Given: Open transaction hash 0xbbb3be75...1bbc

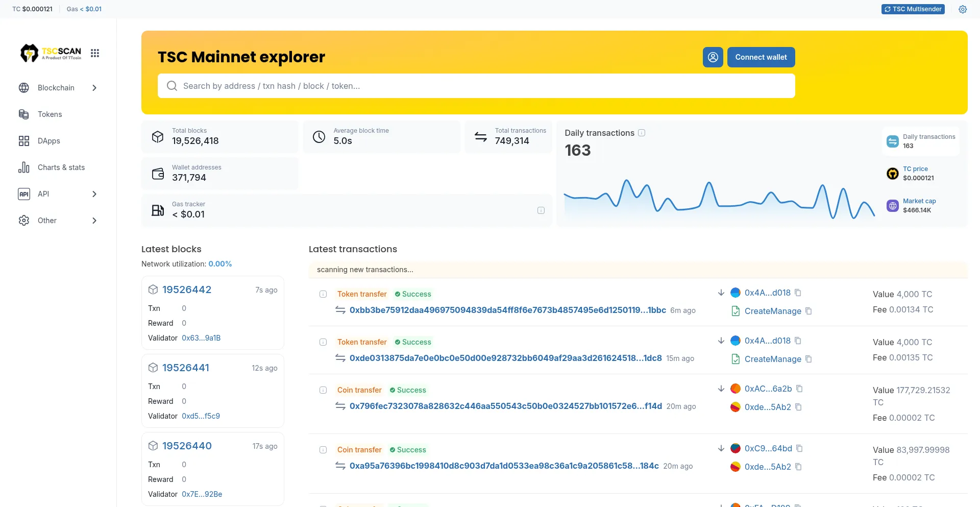Looking at the screenshot, I should [x=508, y=310].
